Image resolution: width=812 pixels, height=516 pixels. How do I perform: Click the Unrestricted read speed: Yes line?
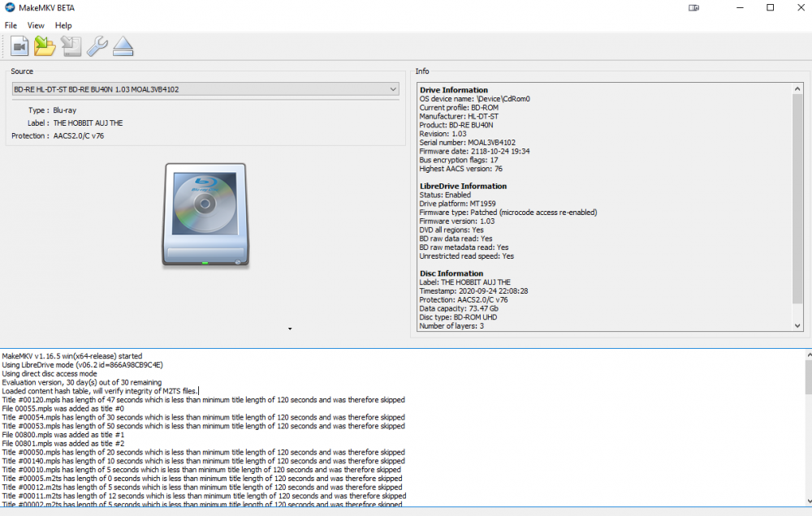467,256
